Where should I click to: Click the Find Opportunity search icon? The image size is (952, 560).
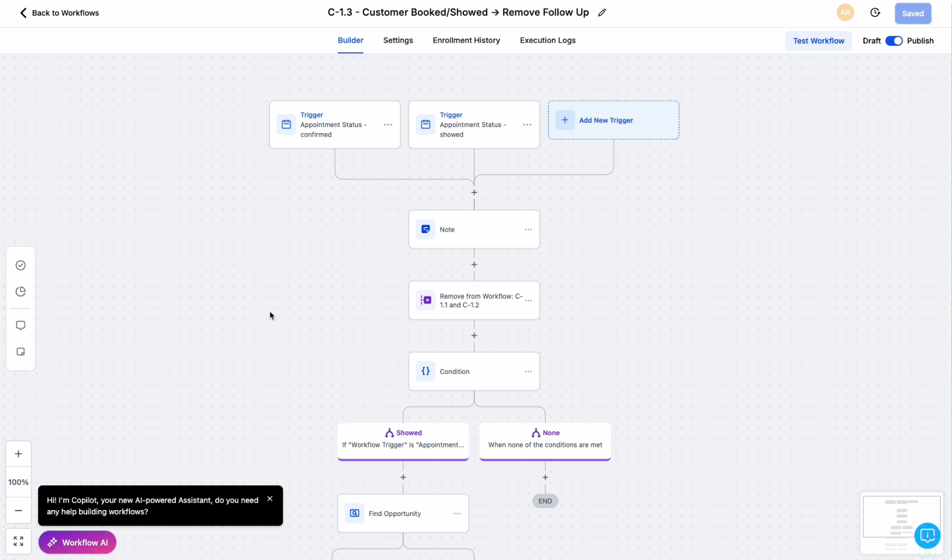354,514
